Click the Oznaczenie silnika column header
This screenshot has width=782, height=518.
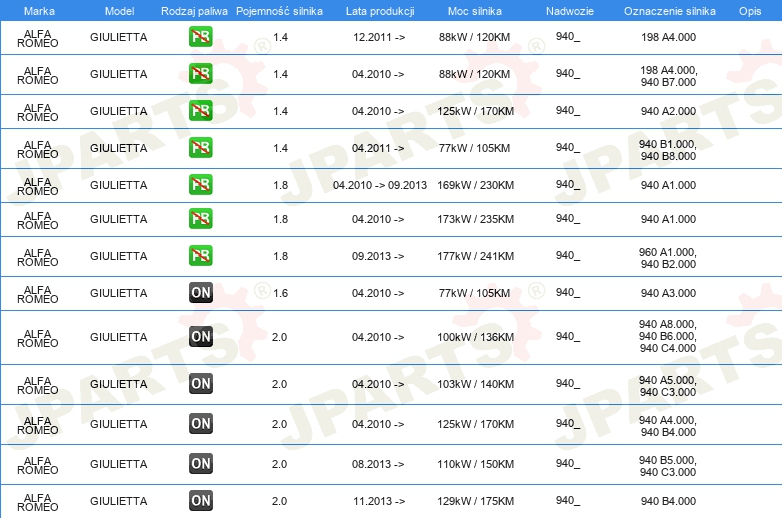[x=670, y=11]
